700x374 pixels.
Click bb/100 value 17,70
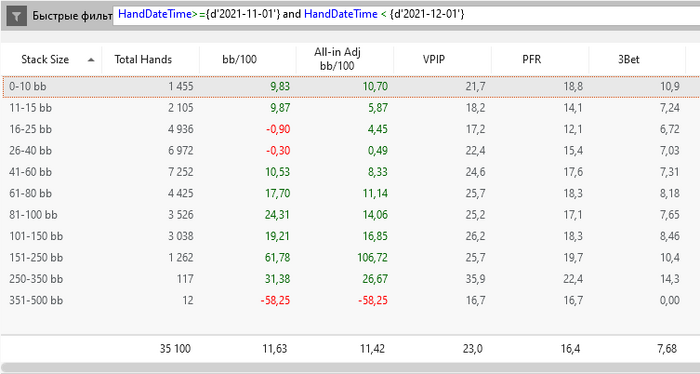tap(278, 194)
